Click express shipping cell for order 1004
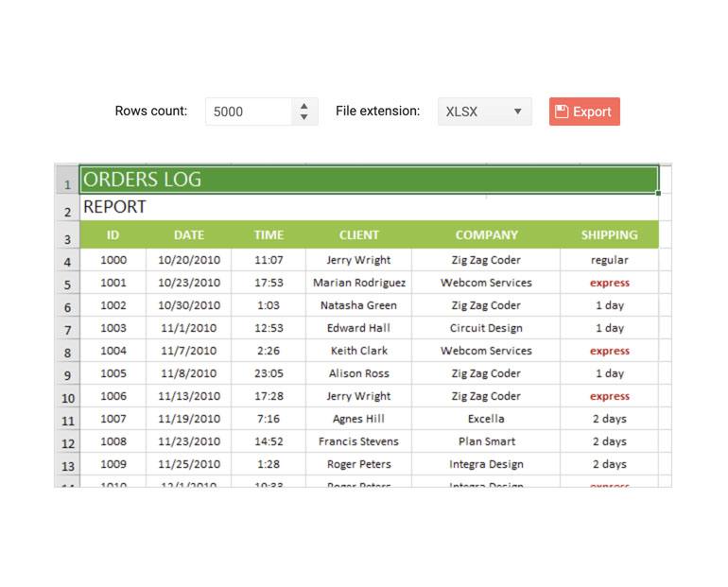The width and height of the screenshot is (728, 587). (609, 351)
